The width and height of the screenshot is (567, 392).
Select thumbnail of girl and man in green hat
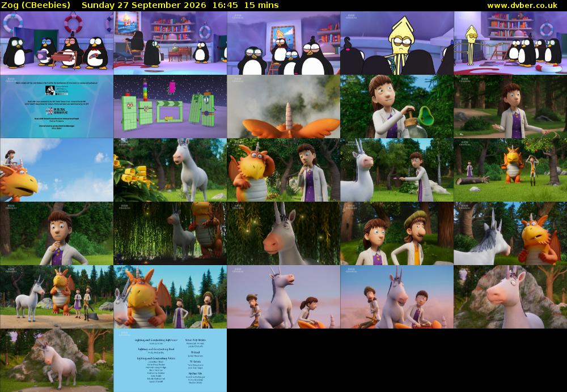(397, 233)
